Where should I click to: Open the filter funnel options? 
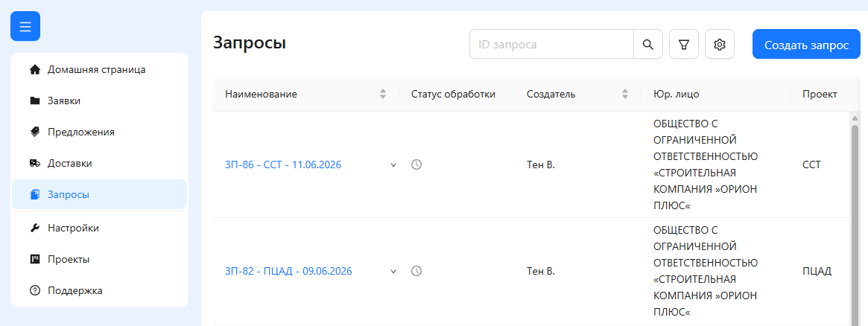[x=684, y=44]
